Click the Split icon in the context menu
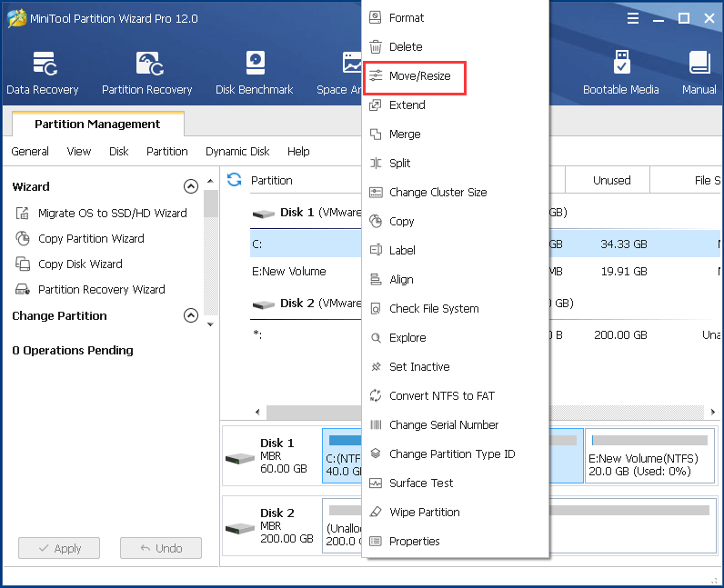The width and height of the screenshot is (724, 588). pyautogui.click(x=376, y=163)
